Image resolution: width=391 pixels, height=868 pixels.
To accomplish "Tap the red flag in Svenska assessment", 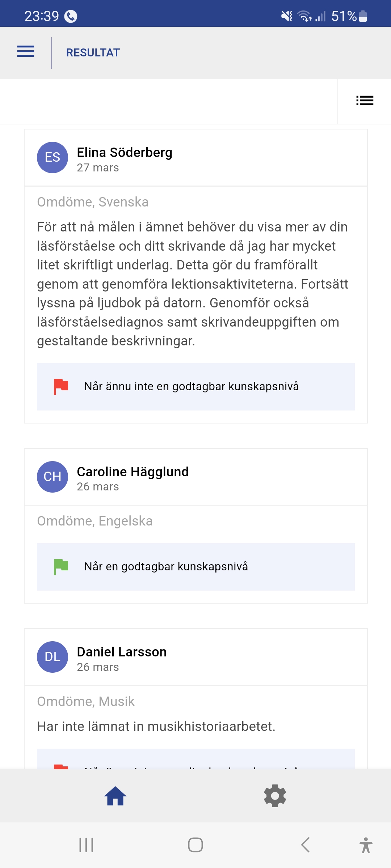I will tap(61, 386).
